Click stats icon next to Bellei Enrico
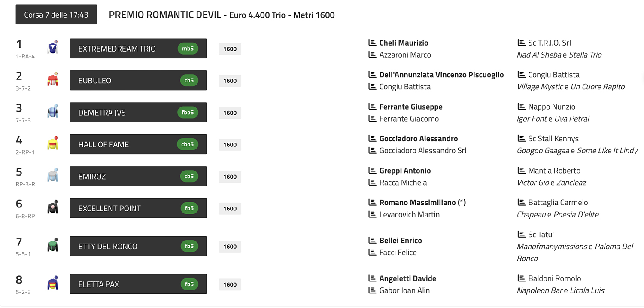This screenshot has width=644, height=308. [372, 241]
